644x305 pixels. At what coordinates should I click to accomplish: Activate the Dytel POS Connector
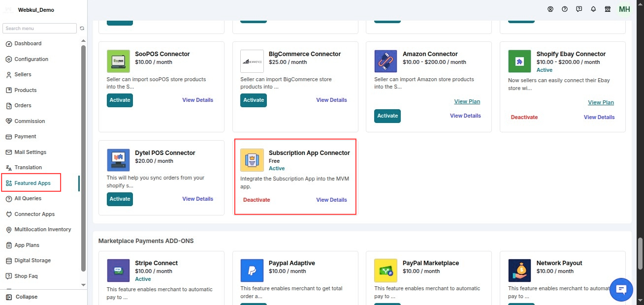120,199
